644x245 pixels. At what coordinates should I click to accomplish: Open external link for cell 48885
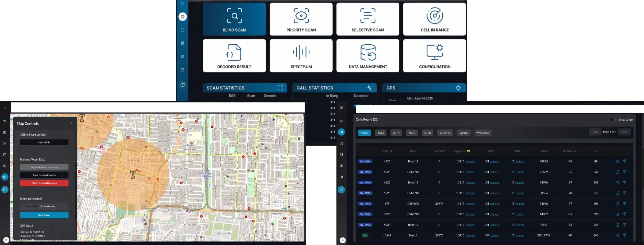(x=617, y=161)
